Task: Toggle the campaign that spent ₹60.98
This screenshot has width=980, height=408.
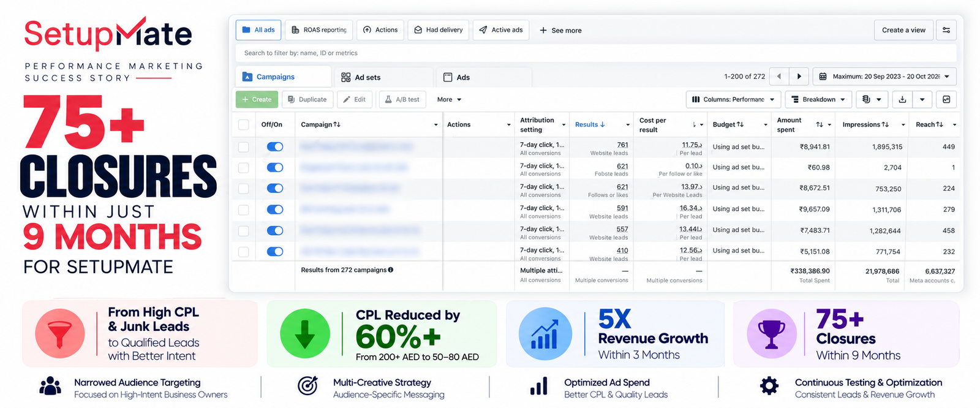Action: (275, 167)
